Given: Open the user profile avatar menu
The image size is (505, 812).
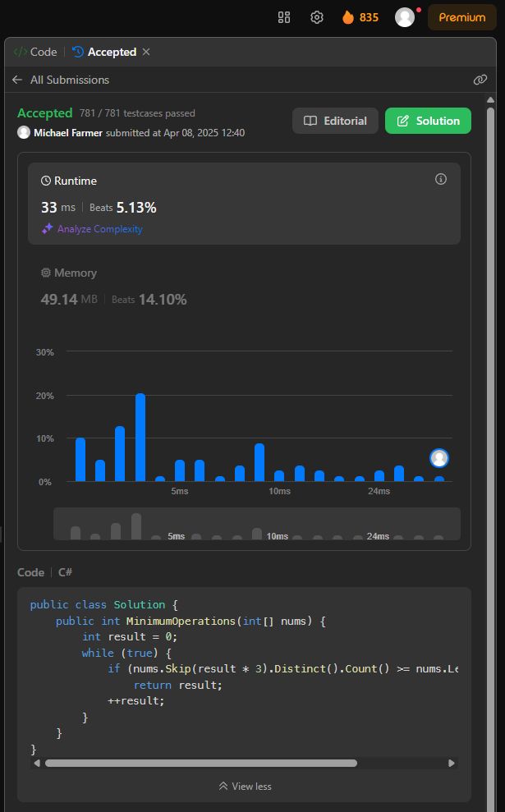Looking at the screenshot, I should [405, 17].
